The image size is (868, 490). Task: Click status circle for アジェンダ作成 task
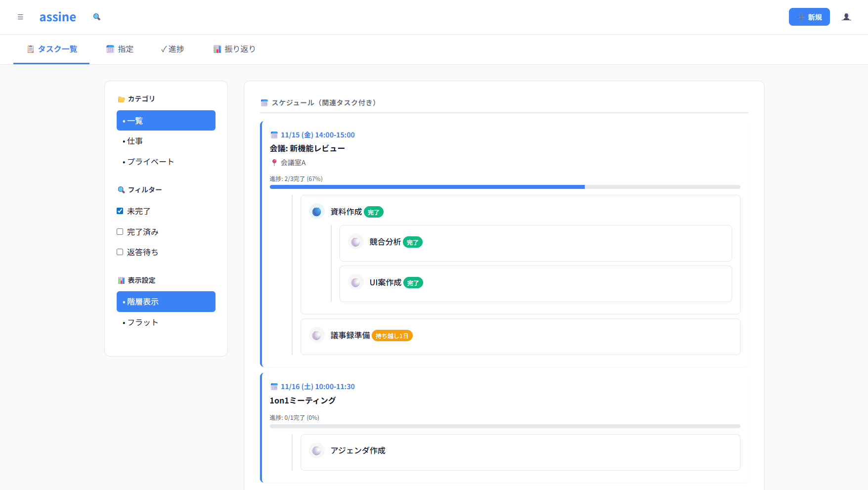[317, 451]
